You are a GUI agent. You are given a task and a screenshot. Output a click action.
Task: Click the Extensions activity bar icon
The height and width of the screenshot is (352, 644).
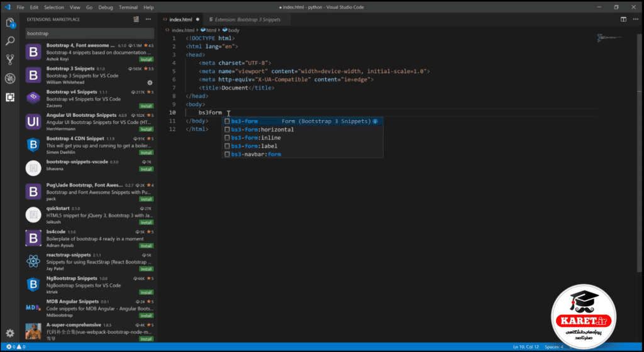(x=10, y=97)
